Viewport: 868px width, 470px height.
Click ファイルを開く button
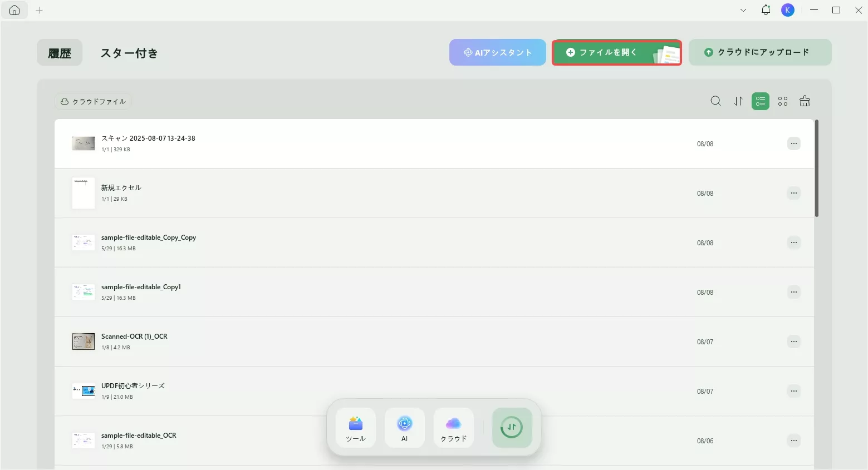(617, 52)
